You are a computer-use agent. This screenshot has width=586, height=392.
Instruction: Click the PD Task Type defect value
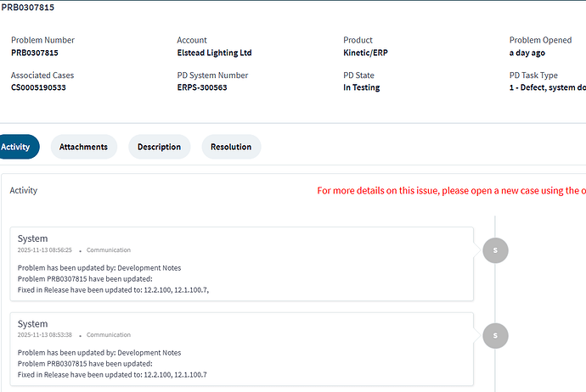coord(547,87)
